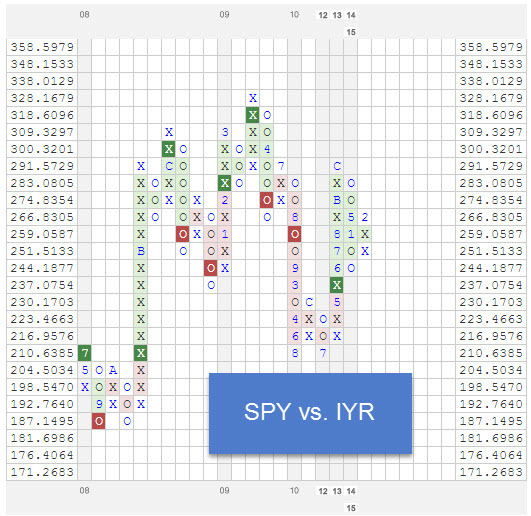Viewport: 531px width, 516px height.
Task: Click year label 08 in top header
Action: click(x=84, y=15)
